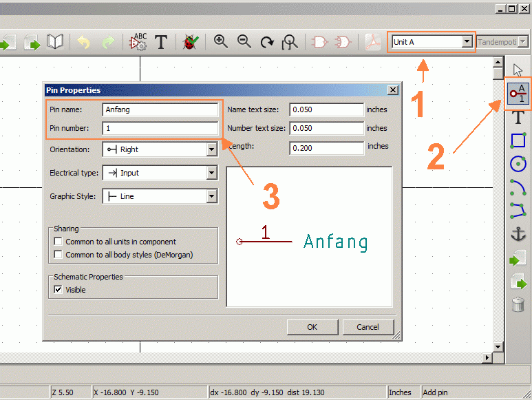Image resolution: width=532 pixels, height=400 pixels.
Task: Select the arc drawing tool
Action: tap(518, 187)
